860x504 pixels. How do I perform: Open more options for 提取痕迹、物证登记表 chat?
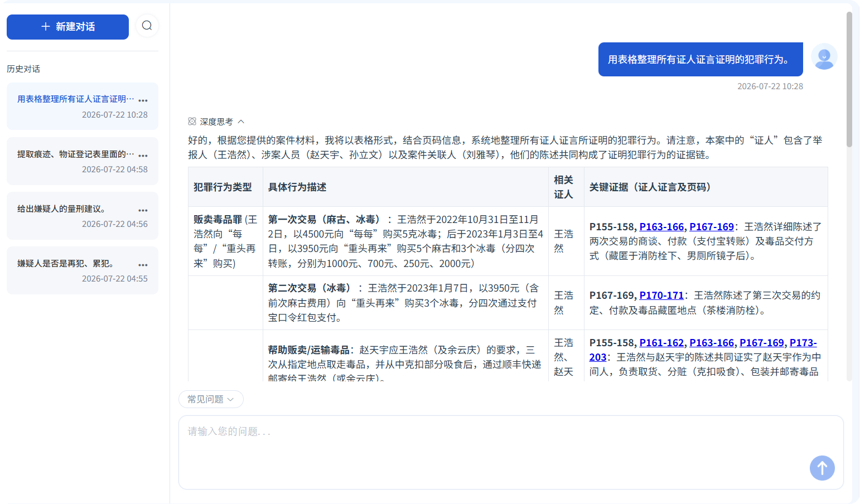click(143, 156)
